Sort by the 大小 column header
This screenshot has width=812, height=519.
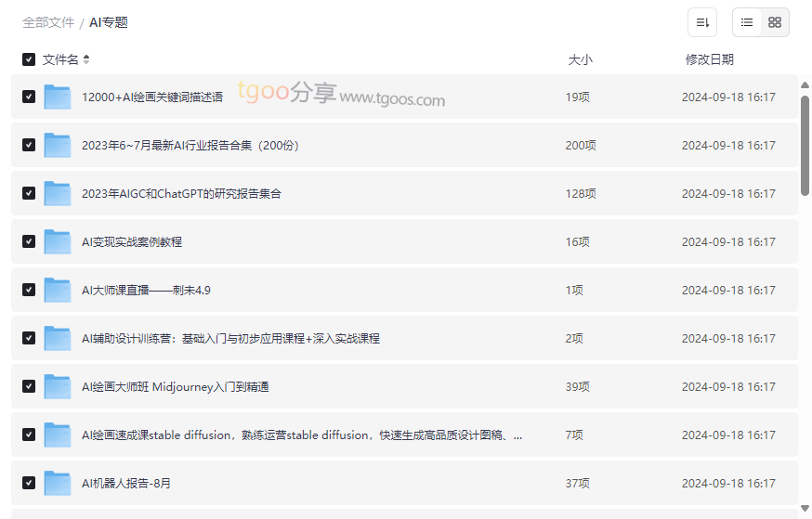(580, 59)
